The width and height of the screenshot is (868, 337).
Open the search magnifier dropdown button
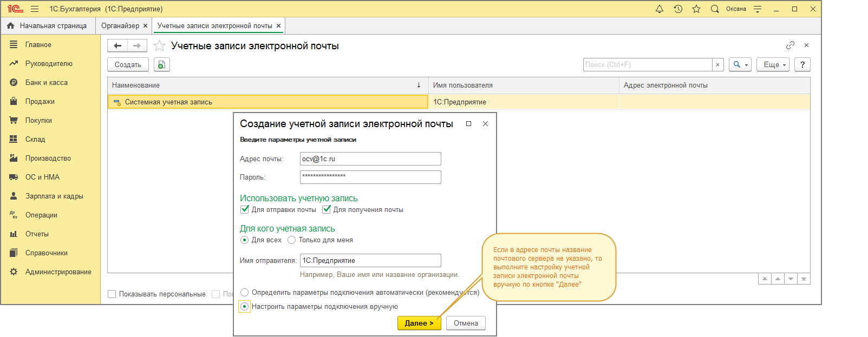coord(740,64)
